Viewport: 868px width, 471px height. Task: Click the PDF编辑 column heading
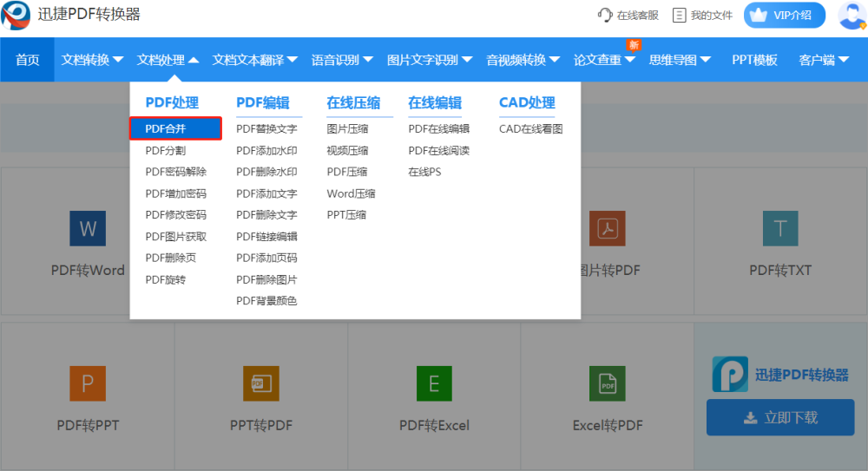(262, 102)
